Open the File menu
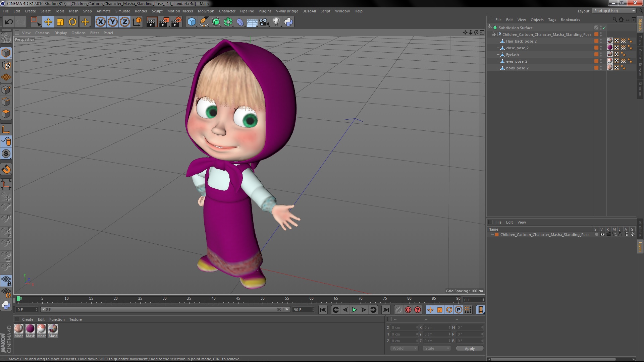 pyautogui.click(x=6, y=11)
